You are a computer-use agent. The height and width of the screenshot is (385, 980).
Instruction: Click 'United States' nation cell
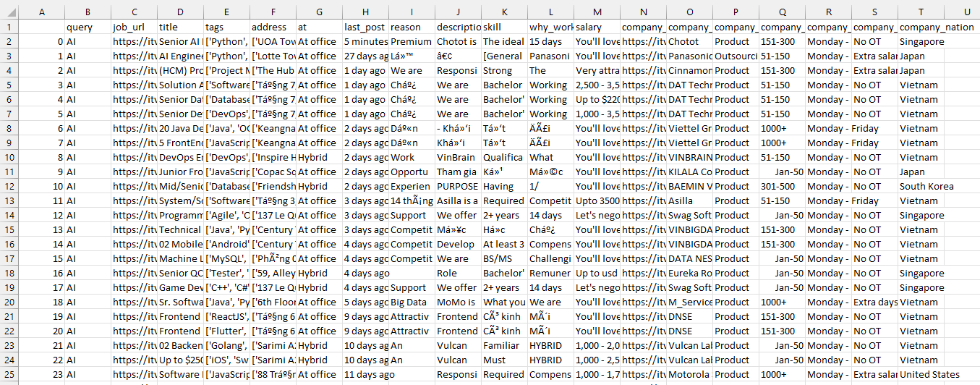coord(921,374)
